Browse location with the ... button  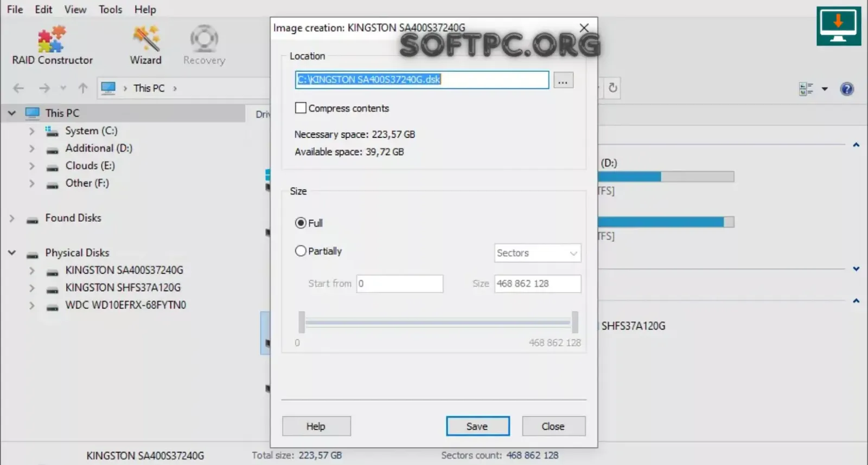pyautogui.click(x=563, y=80)
